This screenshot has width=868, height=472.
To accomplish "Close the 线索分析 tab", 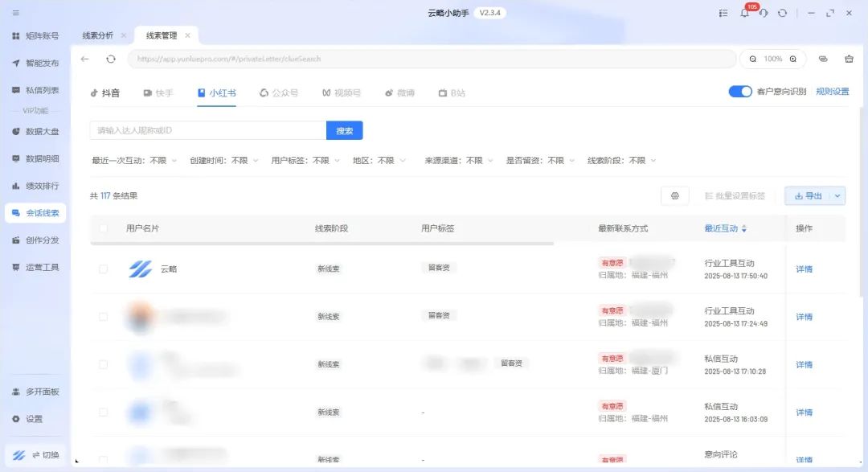I will coord(124,35).
